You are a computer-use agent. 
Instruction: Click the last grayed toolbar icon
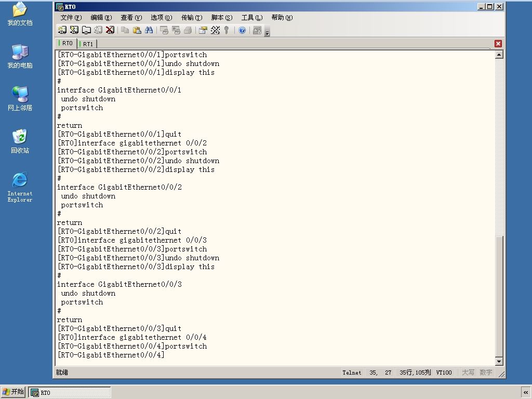click(257, 30)
